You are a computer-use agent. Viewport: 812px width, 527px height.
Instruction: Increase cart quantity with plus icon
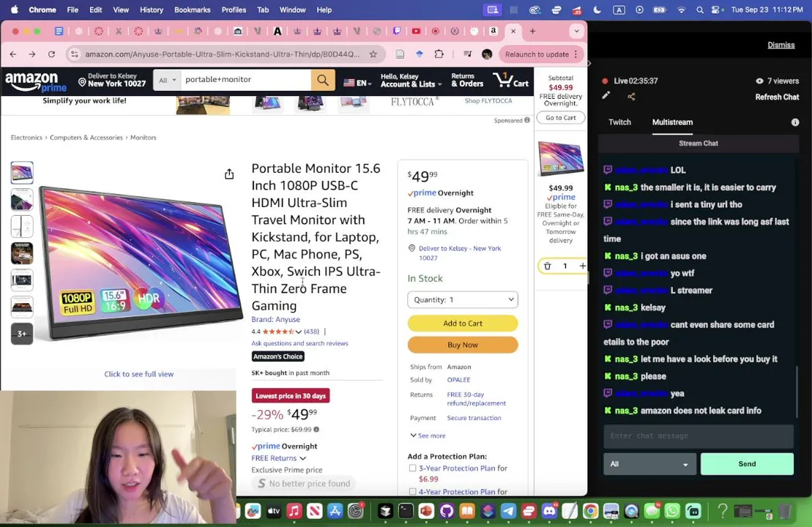coord(582,266)
